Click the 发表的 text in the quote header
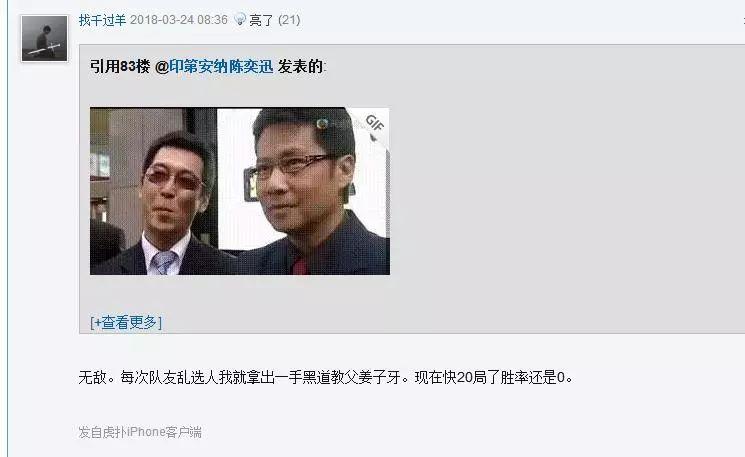The height and width of the screenshot is (457, 745). [301, 67]
